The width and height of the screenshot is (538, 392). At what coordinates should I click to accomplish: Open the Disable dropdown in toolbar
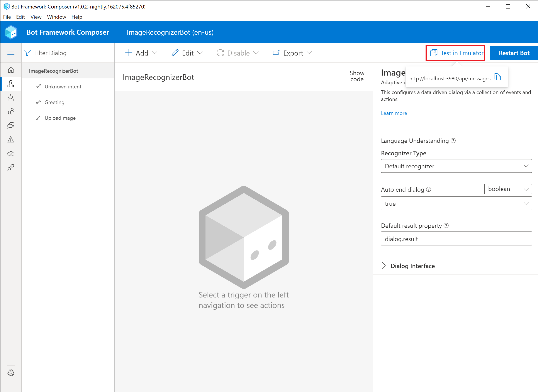pyautogui.click(x=238, y=53)
